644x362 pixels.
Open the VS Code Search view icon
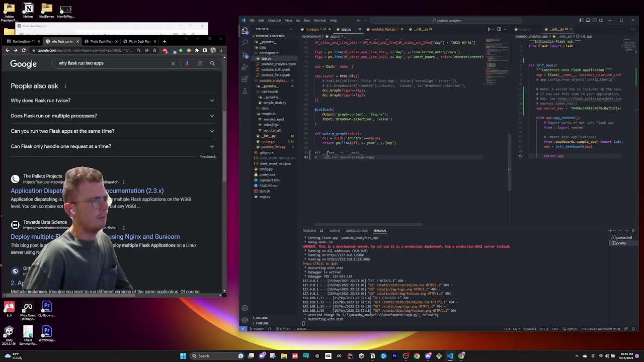(x=245, y=43)
